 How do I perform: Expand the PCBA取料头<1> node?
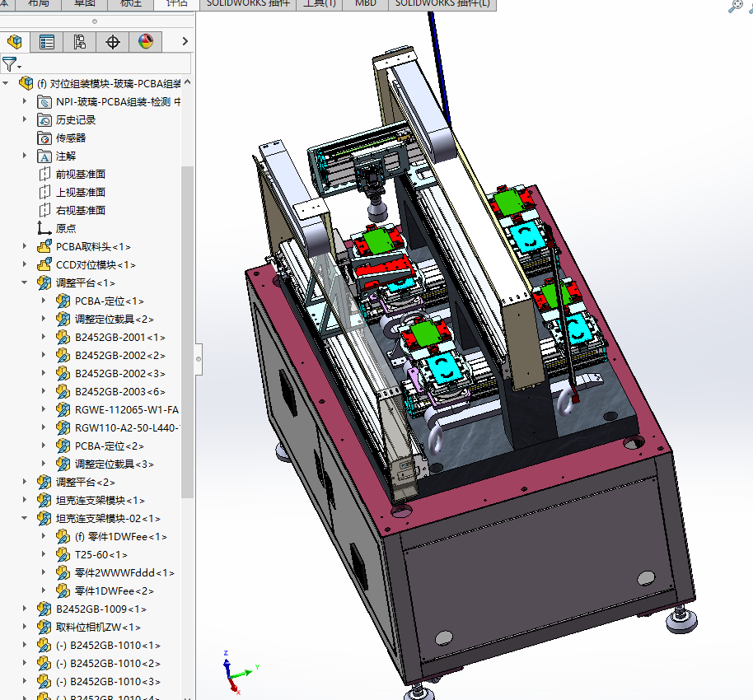coord(25,246)
